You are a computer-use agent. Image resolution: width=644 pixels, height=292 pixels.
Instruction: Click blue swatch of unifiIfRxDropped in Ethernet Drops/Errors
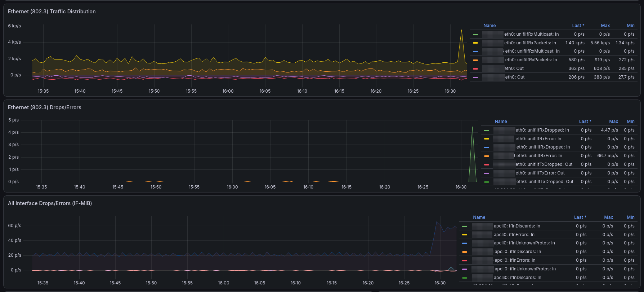(487, 147)
